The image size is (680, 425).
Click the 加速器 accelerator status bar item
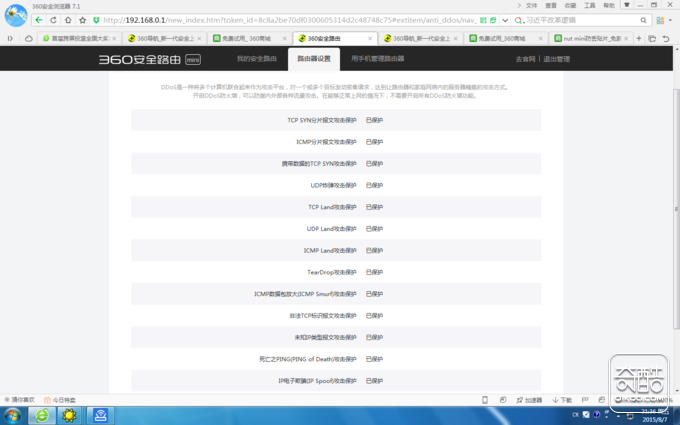530,400
